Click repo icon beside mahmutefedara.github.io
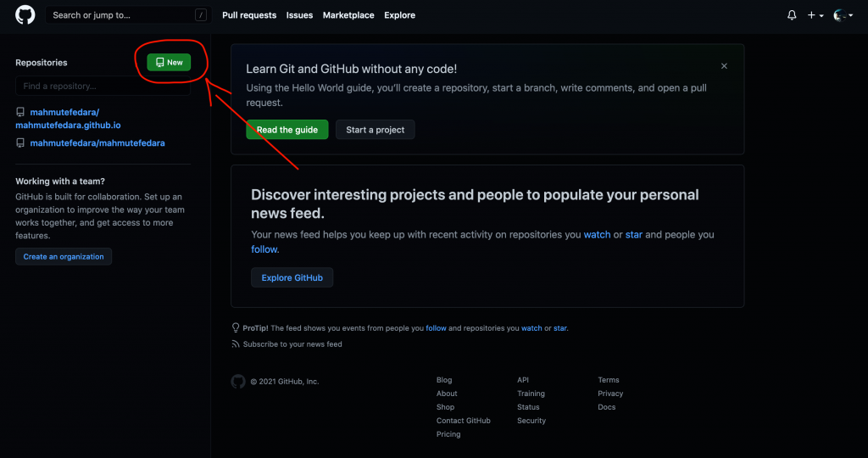 [x=20, y=112]
